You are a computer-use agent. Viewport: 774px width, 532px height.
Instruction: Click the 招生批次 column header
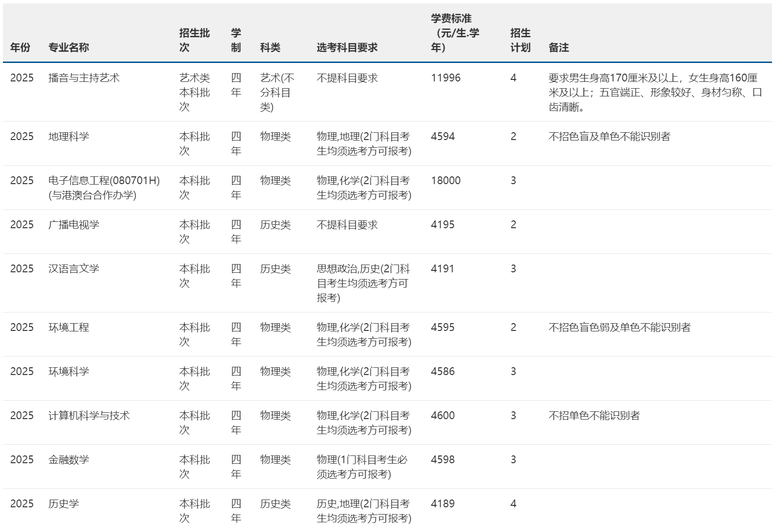[x=194, y=40]
